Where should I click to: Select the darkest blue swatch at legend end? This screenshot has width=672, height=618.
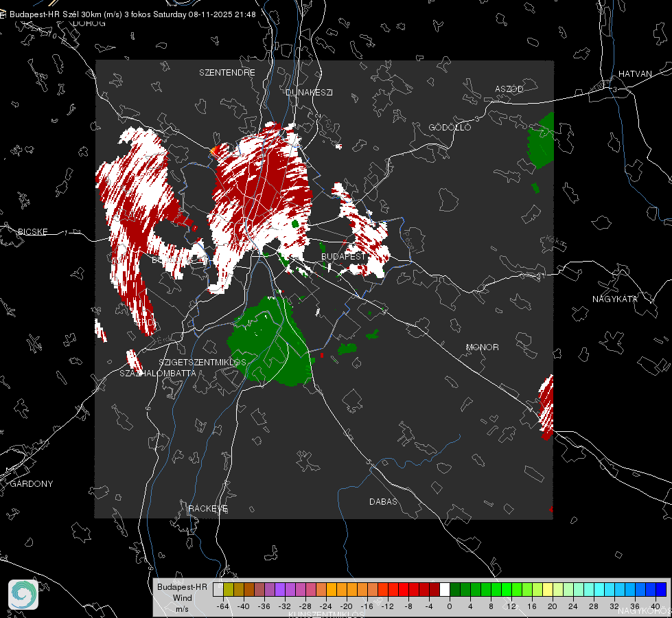[x=661, y=590]
